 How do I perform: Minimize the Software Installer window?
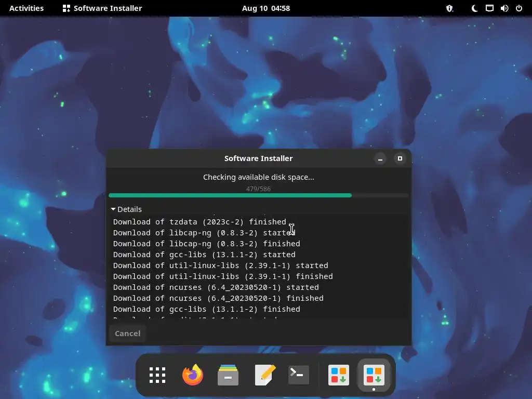point(380,159)
